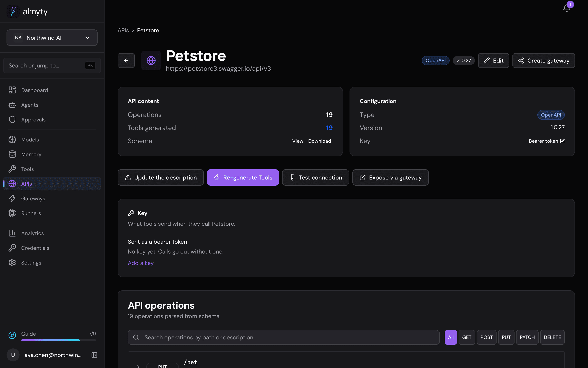Go back using the arrow button

coord(126,60)
